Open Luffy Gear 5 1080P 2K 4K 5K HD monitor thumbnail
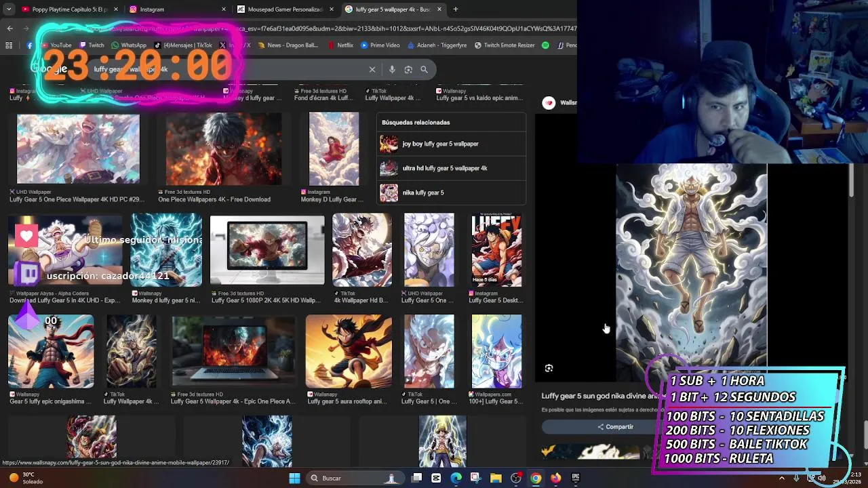Image resolution: width=868 pixels, height=488 pixels. click(x=267, y=250)
